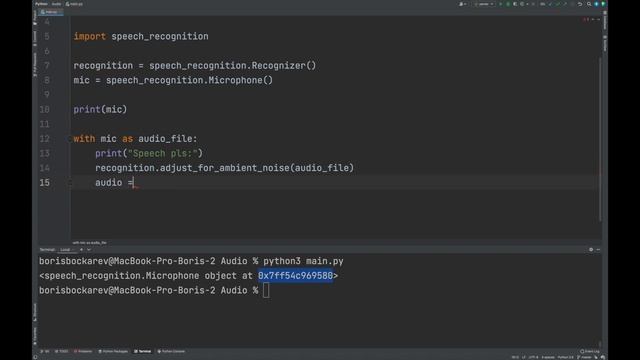Image resolution: width=640 pixels, height=360 pixels.
Task: Click 'adjust_for_ambient_noise' on line 14
Action: tap(224, 168)
